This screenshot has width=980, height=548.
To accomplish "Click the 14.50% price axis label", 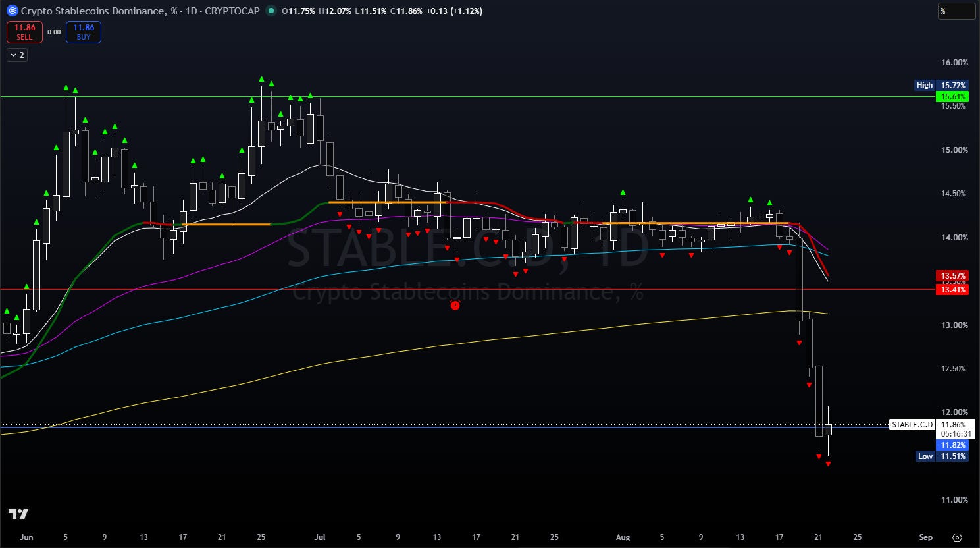I will point(954,194).
